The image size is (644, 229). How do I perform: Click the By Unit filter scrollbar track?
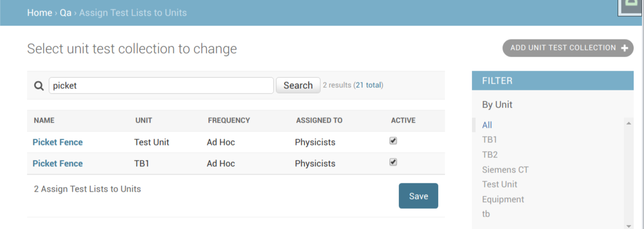click(x=628, y=175)
